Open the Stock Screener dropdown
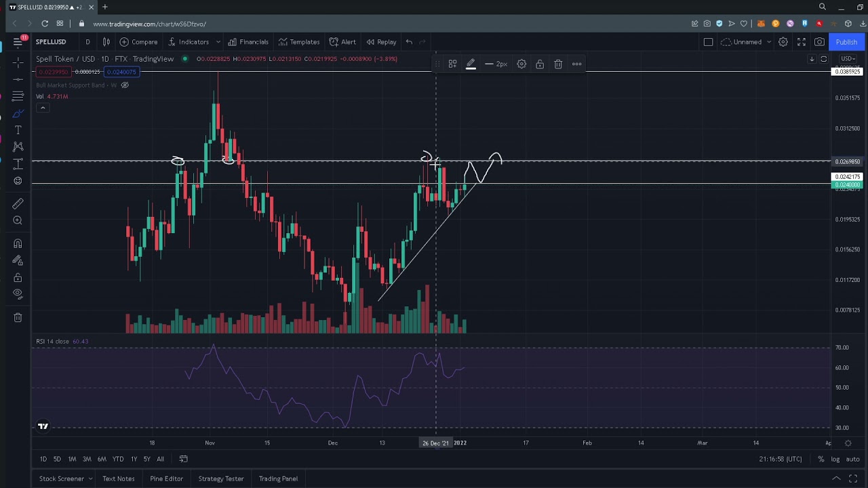Screen dimensions: 868x488 66,479
